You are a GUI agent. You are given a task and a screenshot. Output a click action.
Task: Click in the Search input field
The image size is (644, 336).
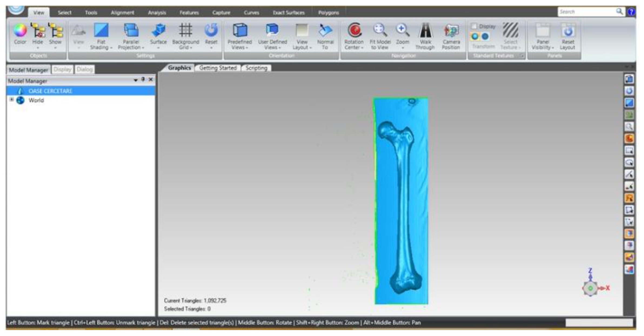click(x=586, y=12)
